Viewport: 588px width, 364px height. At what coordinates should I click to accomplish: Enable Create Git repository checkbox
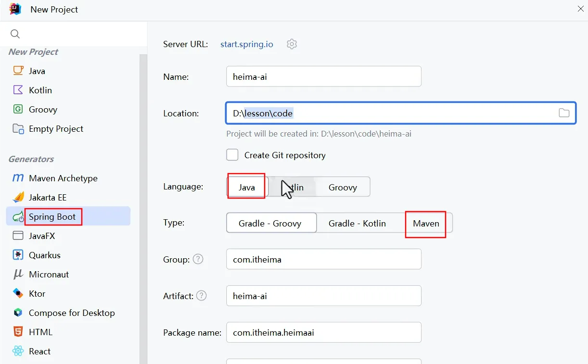coord(232,155)
